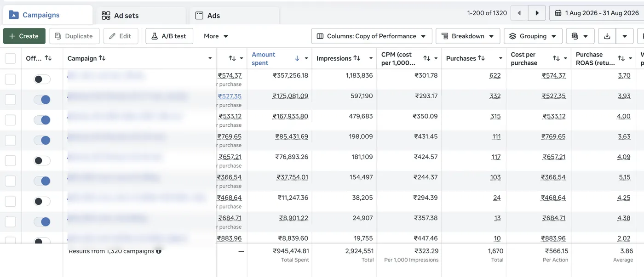644x277 pixels.
Task: Switch to the Ad sets tab
Action: point(141,16)
